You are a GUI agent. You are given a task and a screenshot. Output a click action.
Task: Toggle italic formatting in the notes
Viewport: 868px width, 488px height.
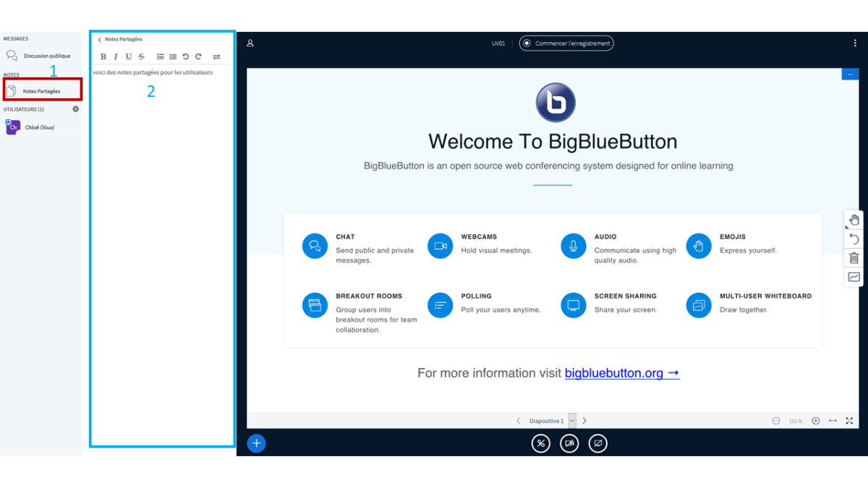click(116, 56)
